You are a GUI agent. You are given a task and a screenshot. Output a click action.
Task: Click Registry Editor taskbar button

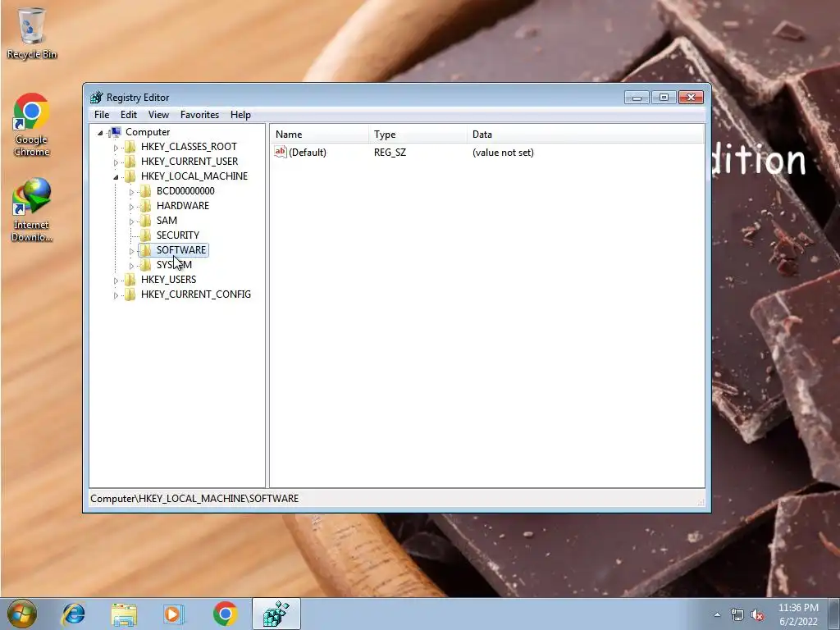point(276,614)
